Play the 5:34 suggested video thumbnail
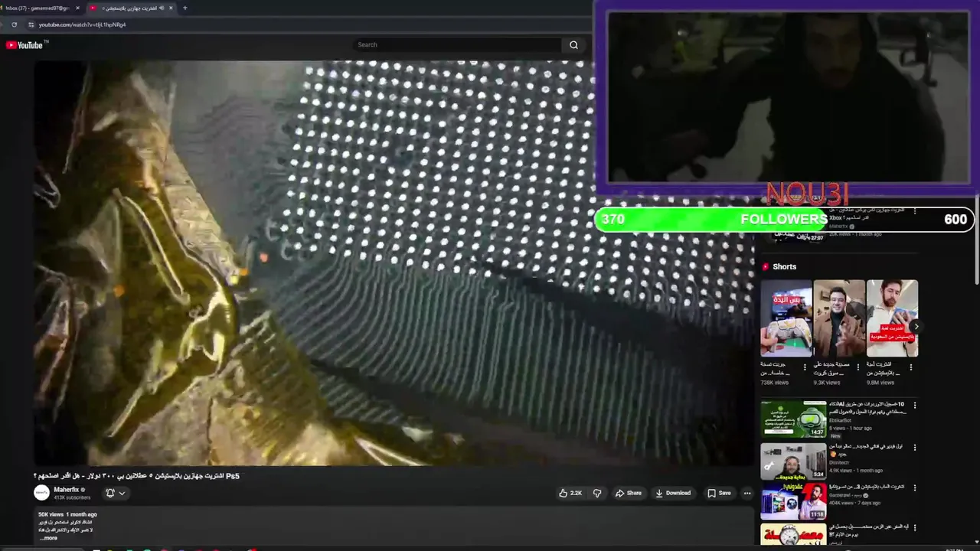 [793, 460]
